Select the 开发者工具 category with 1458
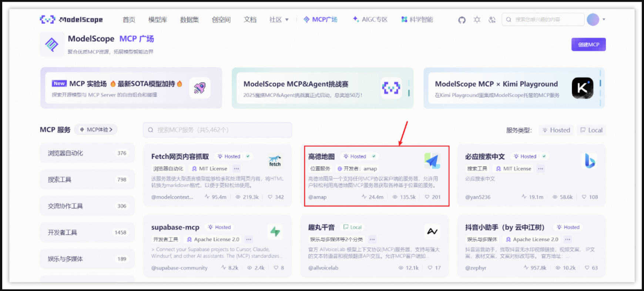 click(87, 233)
